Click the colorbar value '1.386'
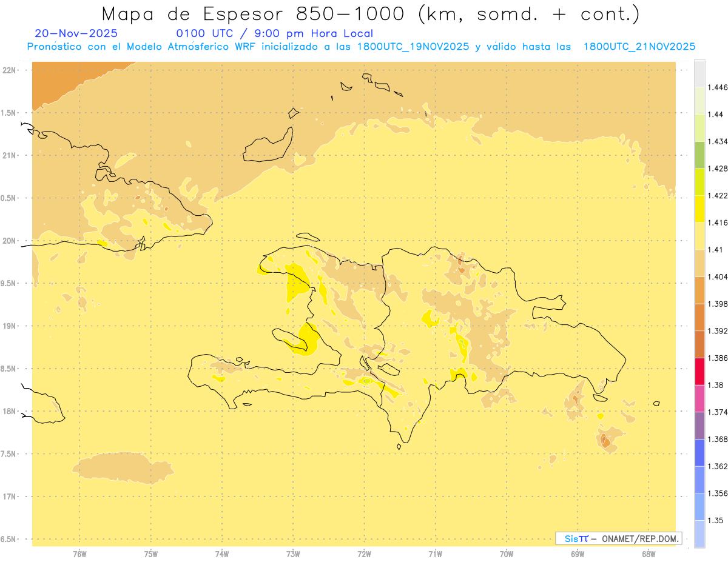728x562 pixels. [x=716, y=358]
